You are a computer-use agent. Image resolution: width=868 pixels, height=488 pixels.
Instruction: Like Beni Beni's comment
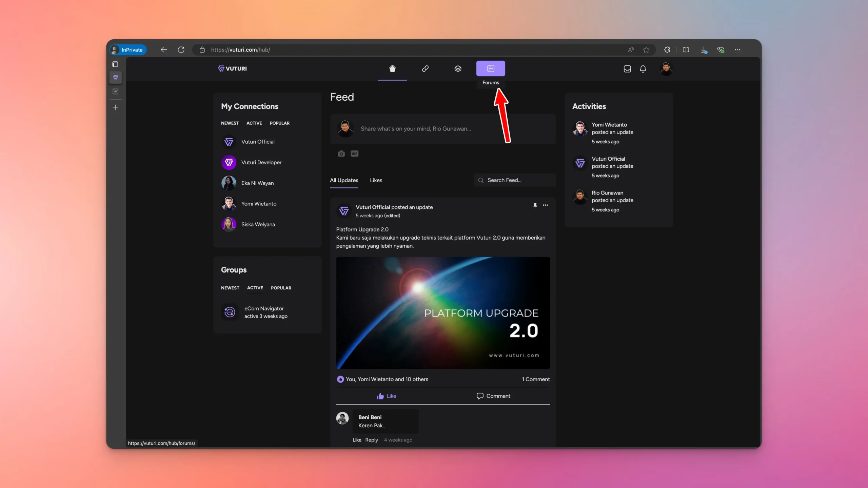point(357,440)
